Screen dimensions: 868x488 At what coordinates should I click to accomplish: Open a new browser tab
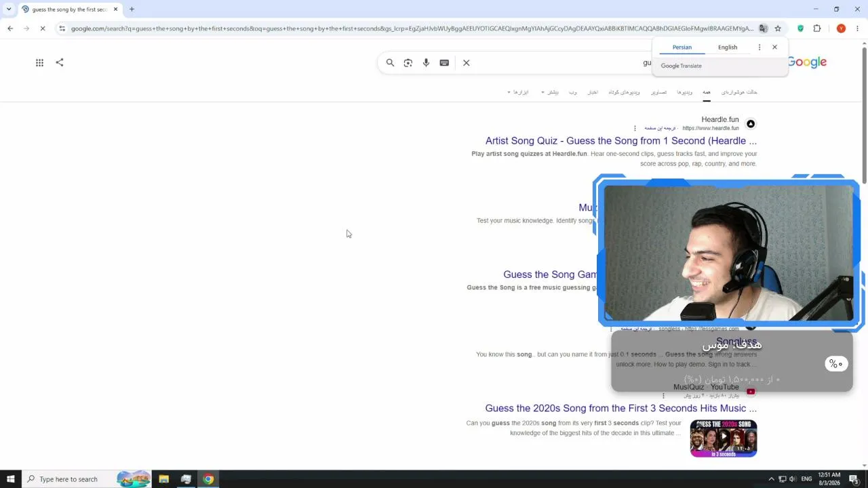[x=132, y=9]
